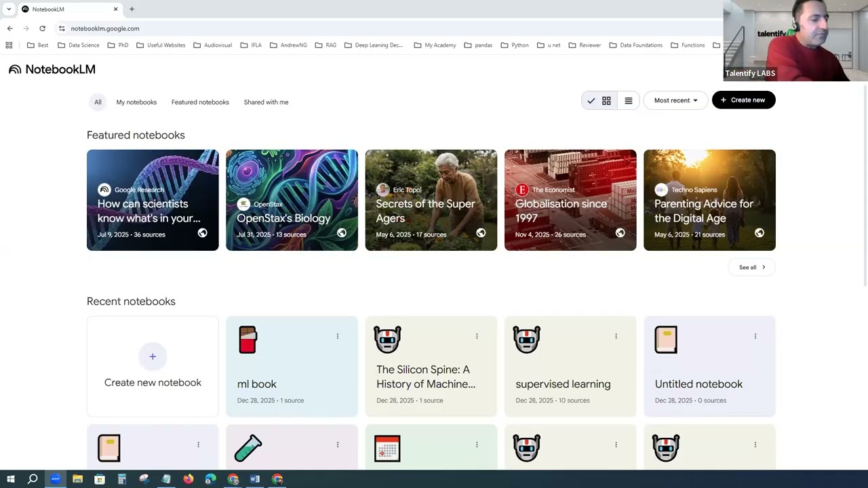Screen dimensions: 868x488
Task: Click the red book icon of ml book
Action: click(248, 340)
